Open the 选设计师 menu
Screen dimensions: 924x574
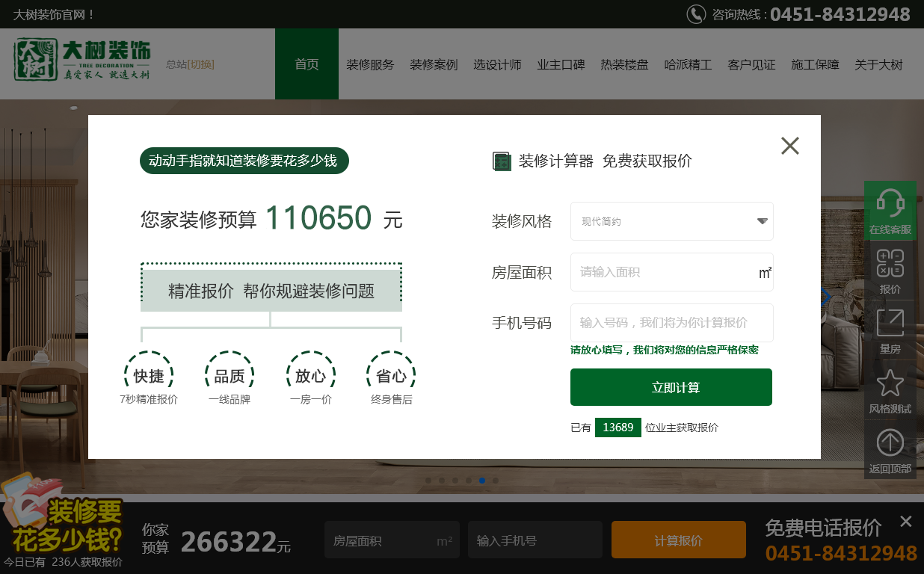click(497, 65)
